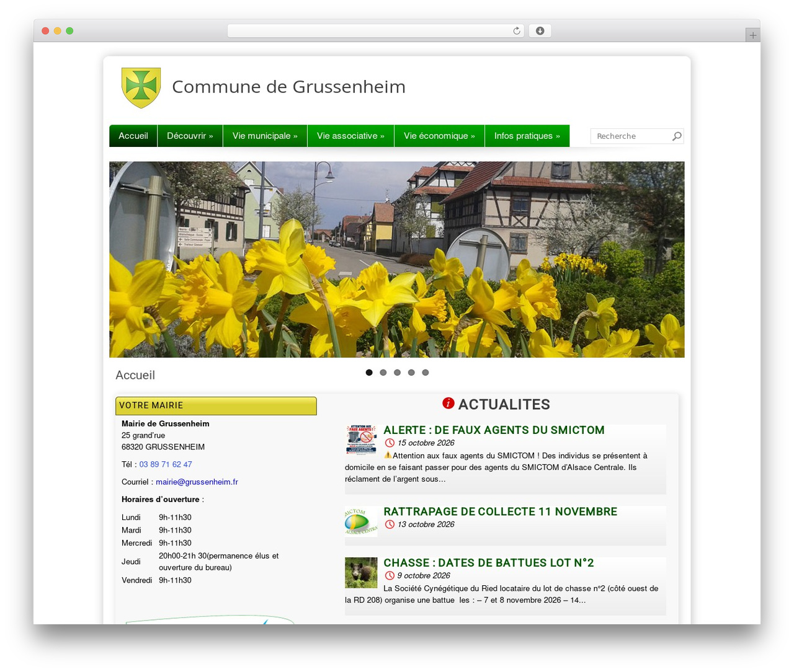Select the fourth slideshow dot
This screenshot has width=794, height=672.
pyautogui.click(x=411, y=373)
